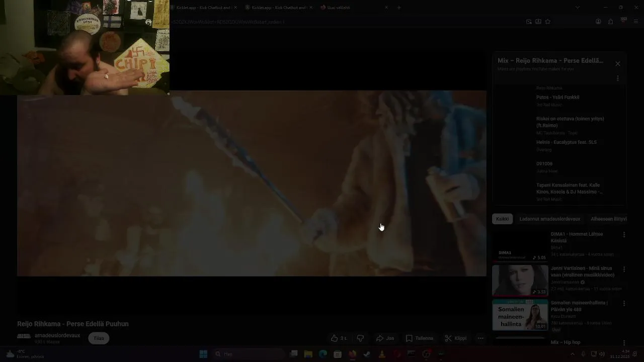Open the VLC cone icon in taskbar
Viewport: 644px width, 362px height.
click(382, 354)
